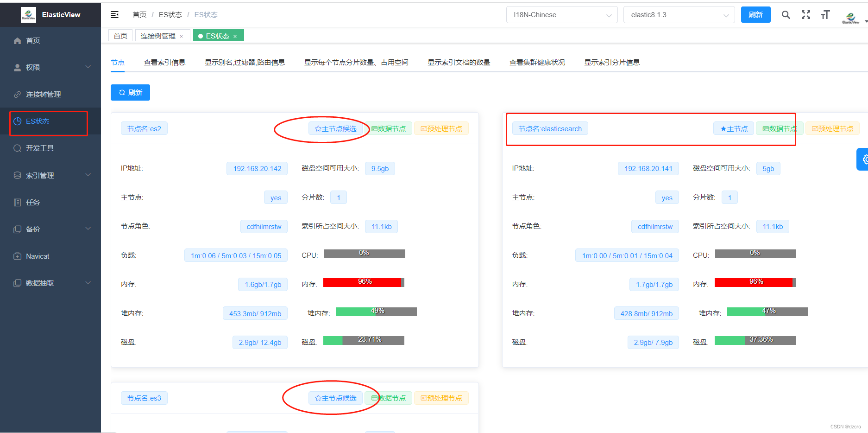The width and height of the screenshot is (868, 433).
Task: Click the IP address 192.168.20.141 link
Action: click(x=648, y=168)
